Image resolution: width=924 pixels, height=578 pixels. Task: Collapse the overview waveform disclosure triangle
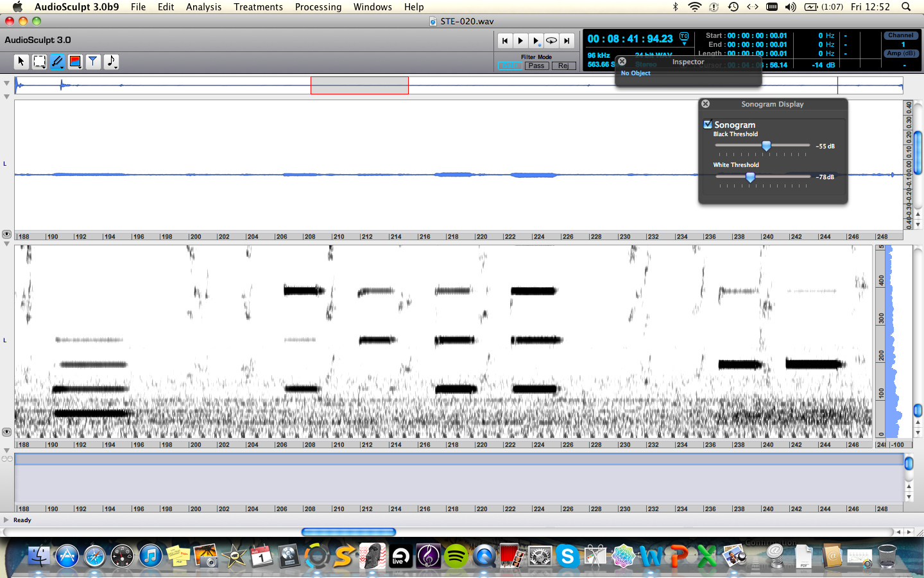[6, 83]
